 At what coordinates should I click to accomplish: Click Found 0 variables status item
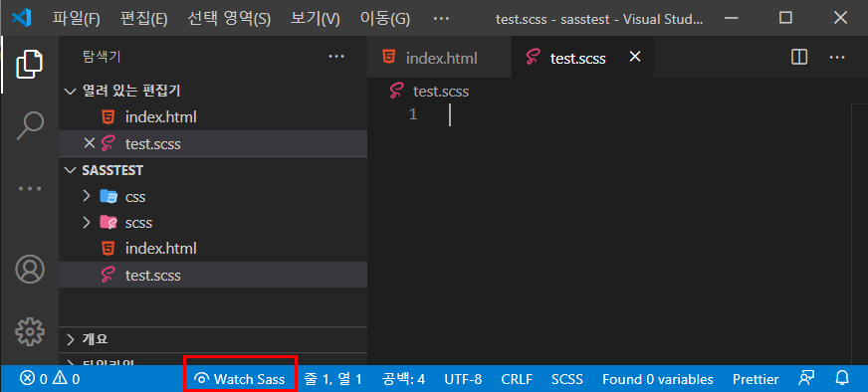click(658, 379)
